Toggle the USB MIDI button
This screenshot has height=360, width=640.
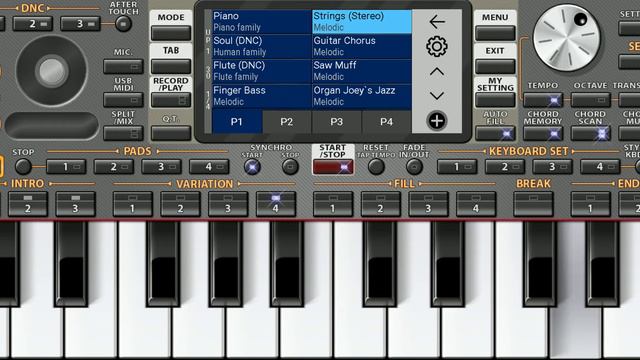point(123,100)
